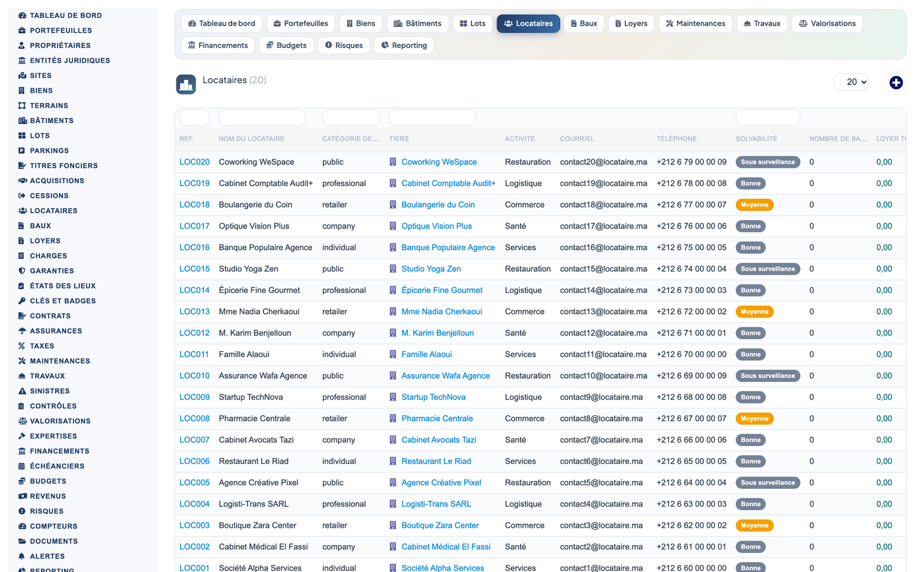Add new locataire with plus icon

(896, 83)
